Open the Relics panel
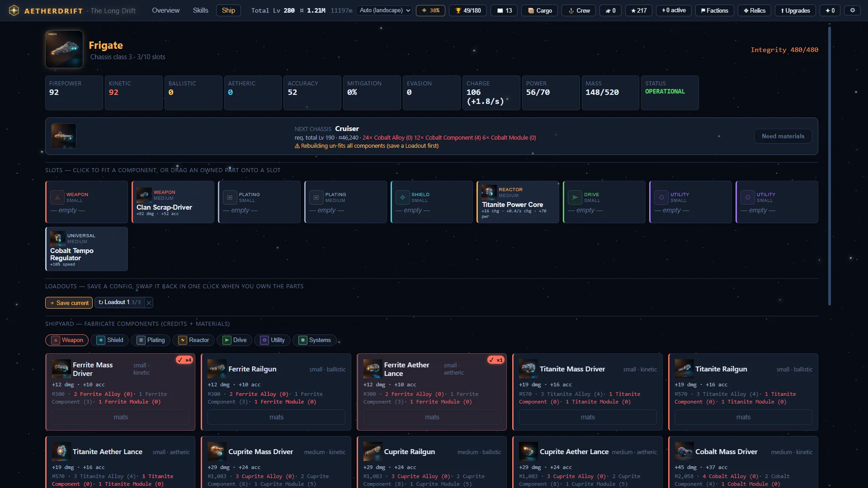868x488 pixels. (755, 10)
